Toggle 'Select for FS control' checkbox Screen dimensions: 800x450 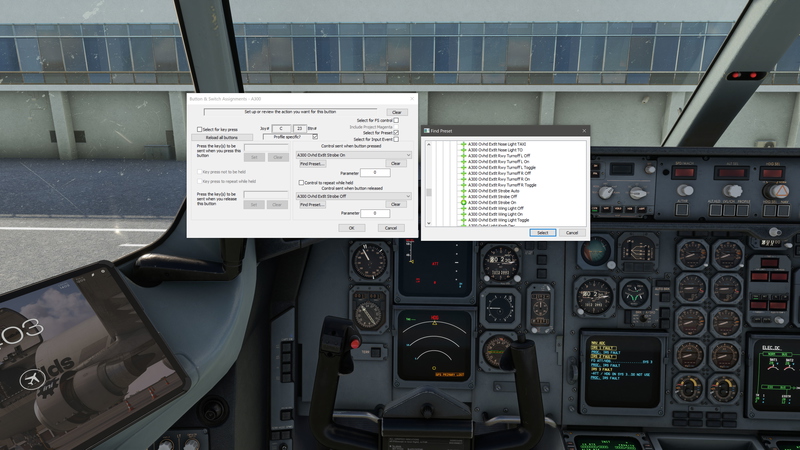click(x=396, y=120)
